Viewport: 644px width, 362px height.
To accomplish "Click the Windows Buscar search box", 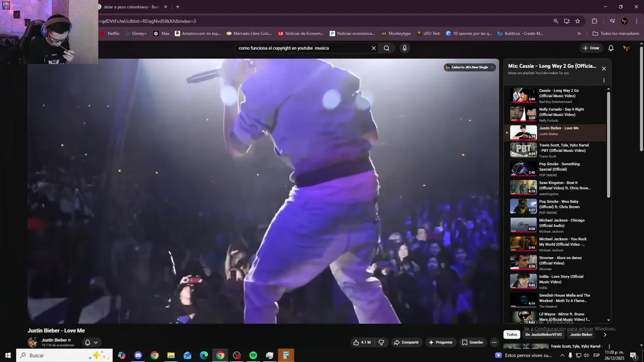I will 64,355.
